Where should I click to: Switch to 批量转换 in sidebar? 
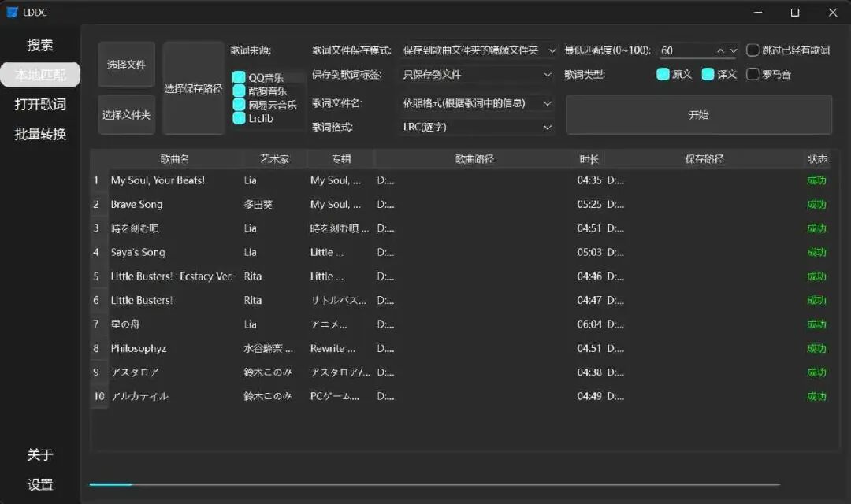(40, 134)
